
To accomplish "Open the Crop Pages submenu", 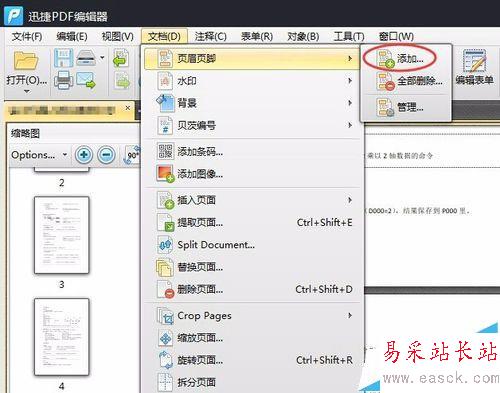I will (251, 315).
